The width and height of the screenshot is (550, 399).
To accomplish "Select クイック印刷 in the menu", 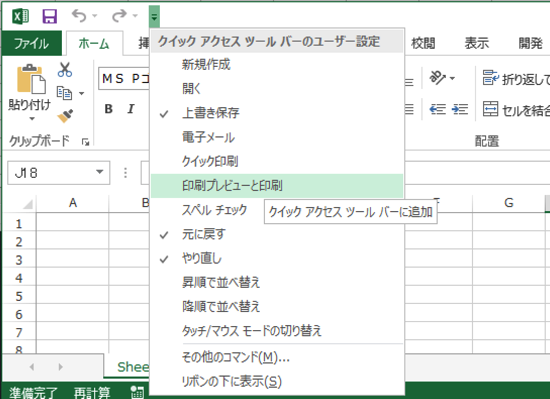I will coord(277,161).
